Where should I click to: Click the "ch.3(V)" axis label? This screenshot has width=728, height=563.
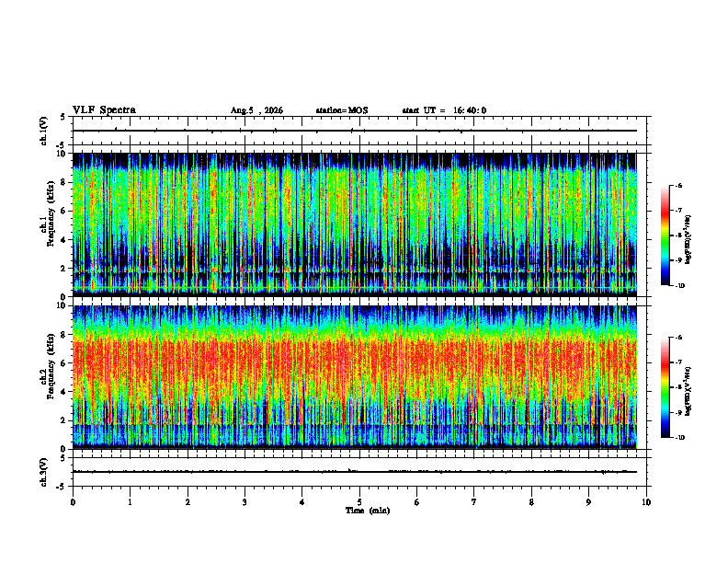click(x=43, y=472)
